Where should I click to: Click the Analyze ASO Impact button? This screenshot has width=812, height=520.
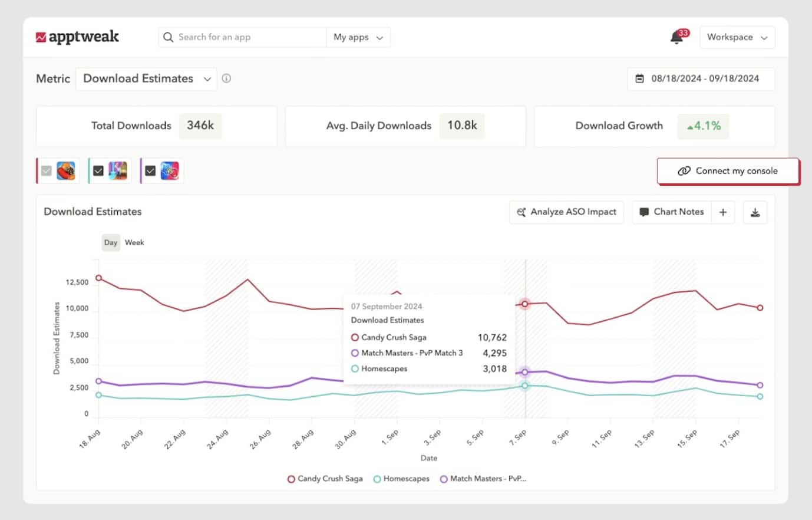coord(566,212)
